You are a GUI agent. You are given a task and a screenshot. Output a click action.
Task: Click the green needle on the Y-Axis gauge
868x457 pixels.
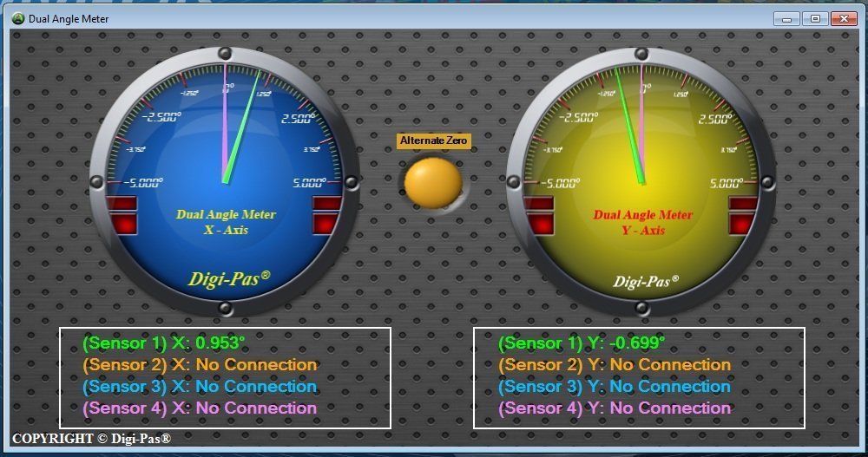point(630,125)
